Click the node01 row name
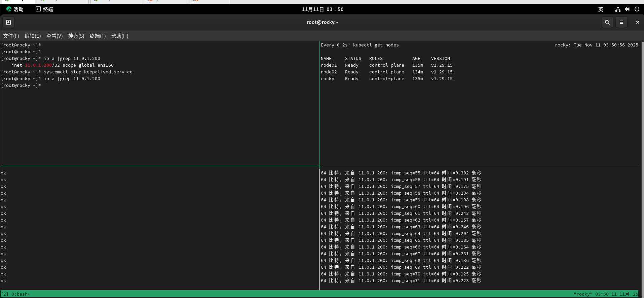Viewport: 644px width, 298px height. (329, 65)
